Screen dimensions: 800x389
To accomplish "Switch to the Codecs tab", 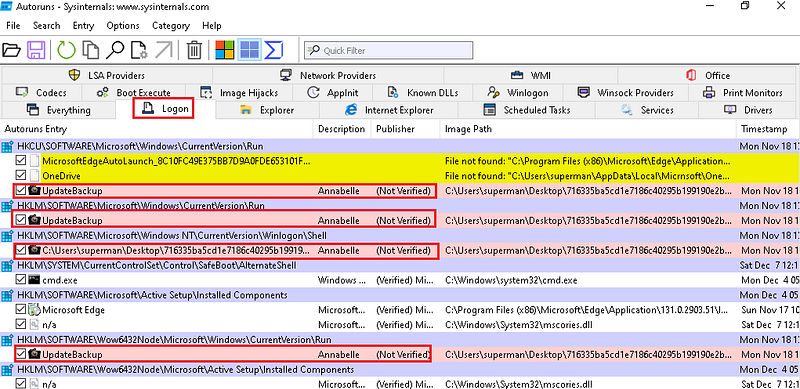I will point(41,93).
